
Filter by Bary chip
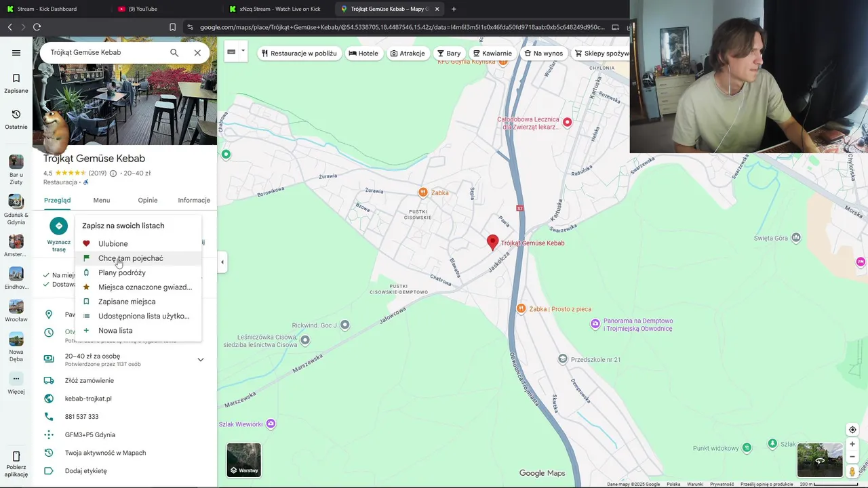click(449, 54)
